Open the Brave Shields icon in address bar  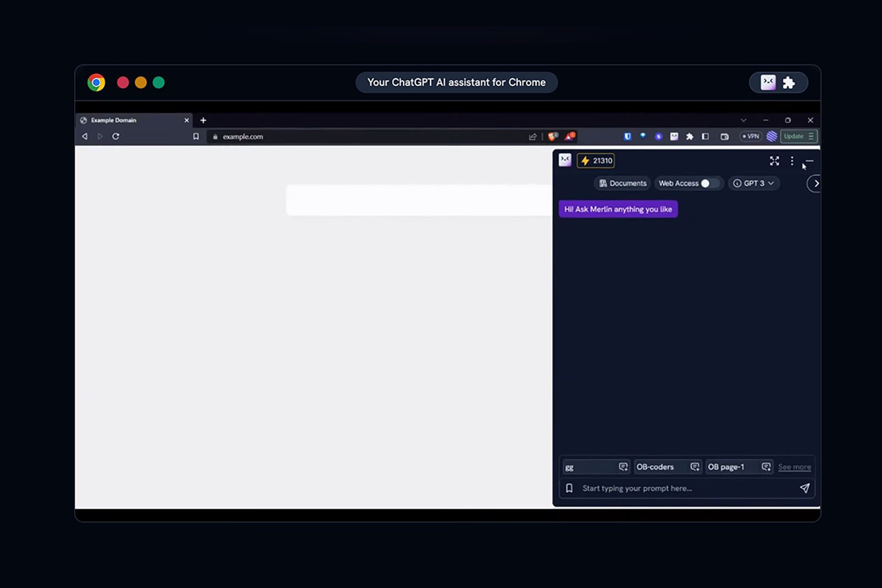pyautogui.click(x=552, y=136)
